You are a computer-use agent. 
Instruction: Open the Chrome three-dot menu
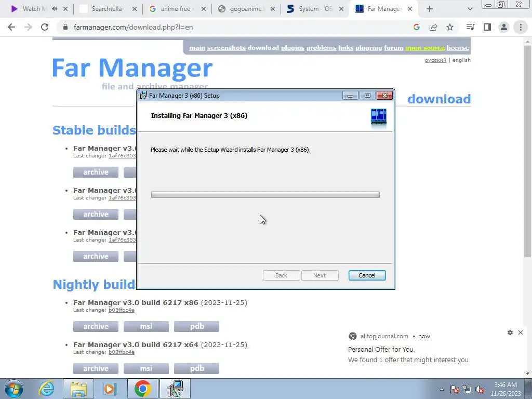[521, 27]
